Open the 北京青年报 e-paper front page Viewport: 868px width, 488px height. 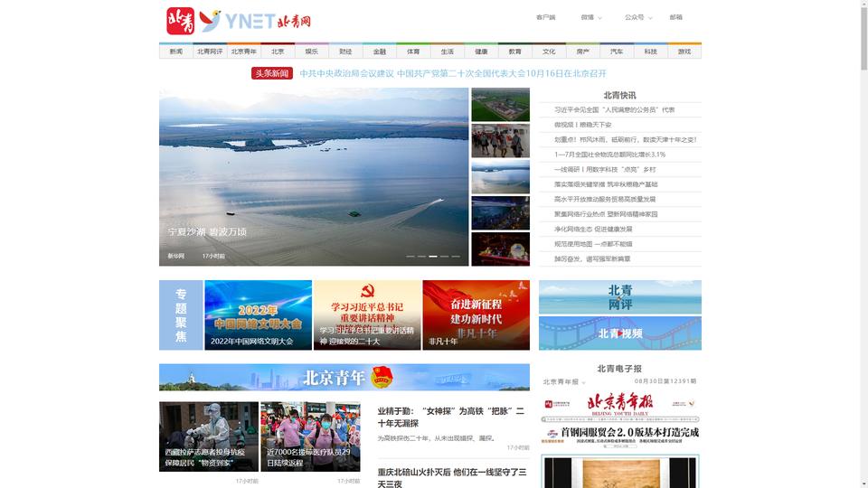tap(620, 440)
